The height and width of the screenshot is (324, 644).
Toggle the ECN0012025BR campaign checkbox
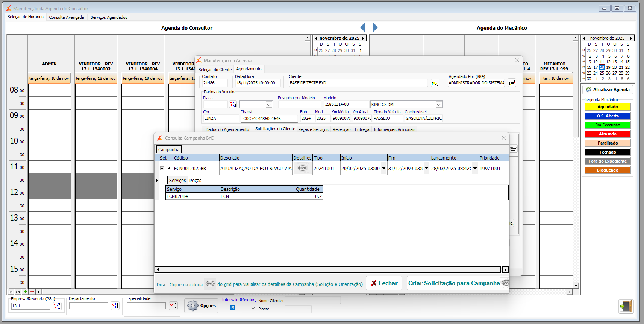point(169,168)
